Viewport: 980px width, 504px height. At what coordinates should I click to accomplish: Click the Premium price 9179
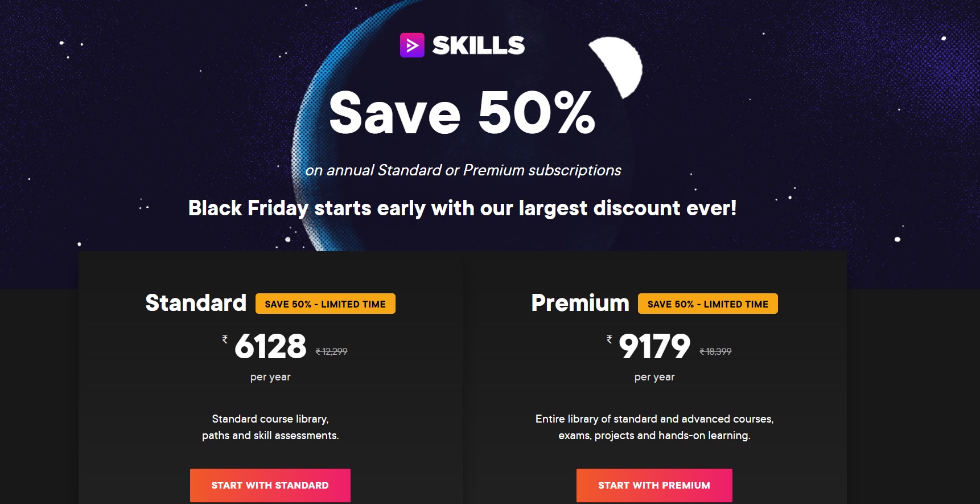[x=654, y=346]
